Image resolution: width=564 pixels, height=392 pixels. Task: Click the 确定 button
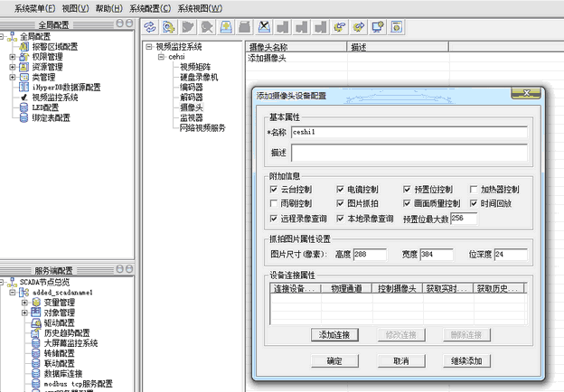point(334,360)
